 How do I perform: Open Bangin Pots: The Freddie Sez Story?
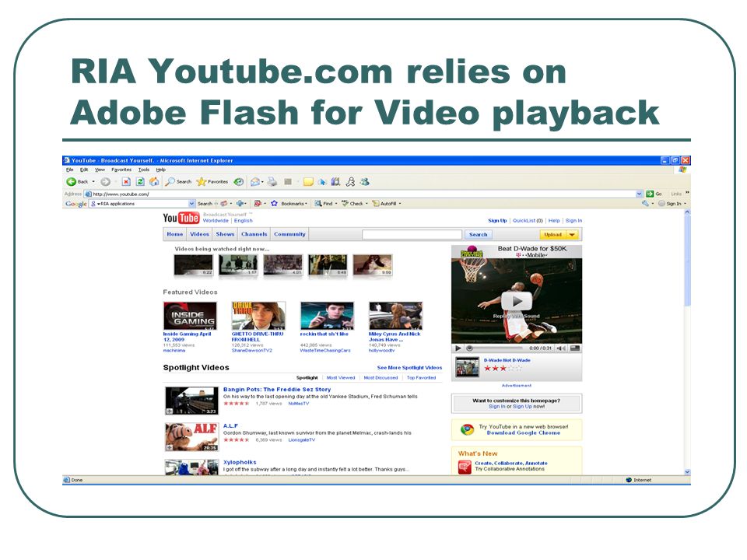[277, 390]
